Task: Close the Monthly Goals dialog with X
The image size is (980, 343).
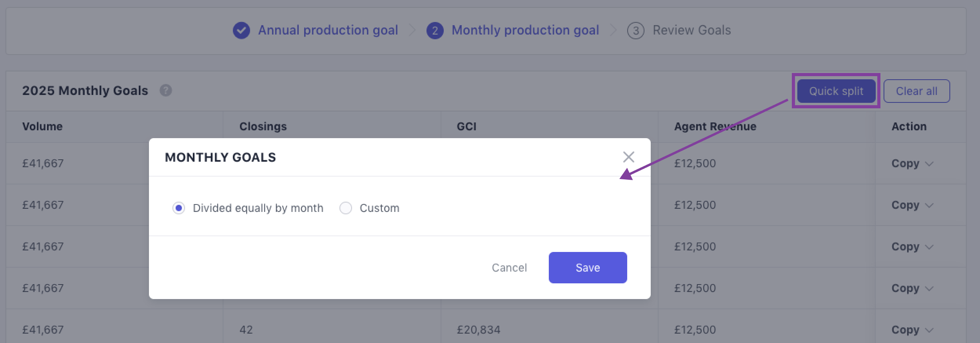Action: coord(628,157)
